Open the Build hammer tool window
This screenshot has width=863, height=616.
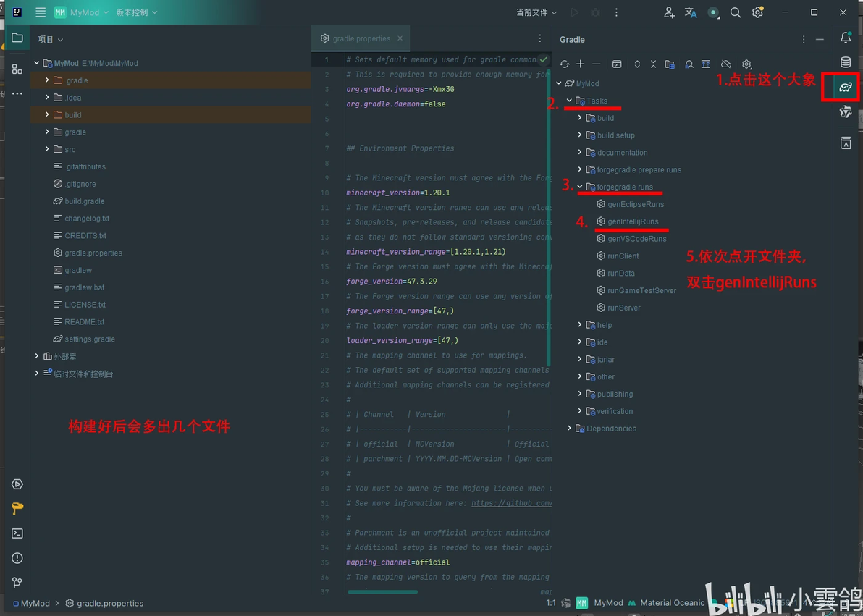pyautogui.click(x=17, y=509)
